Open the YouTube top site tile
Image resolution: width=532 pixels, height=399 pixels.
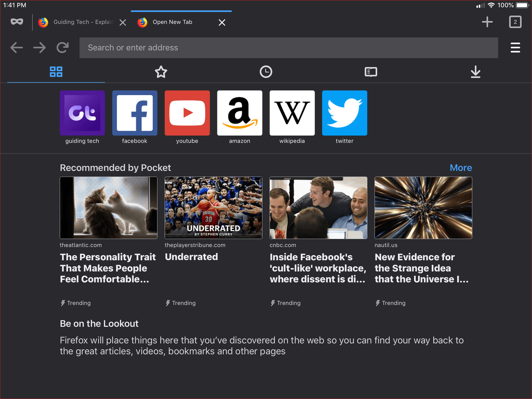coord(187,113)
